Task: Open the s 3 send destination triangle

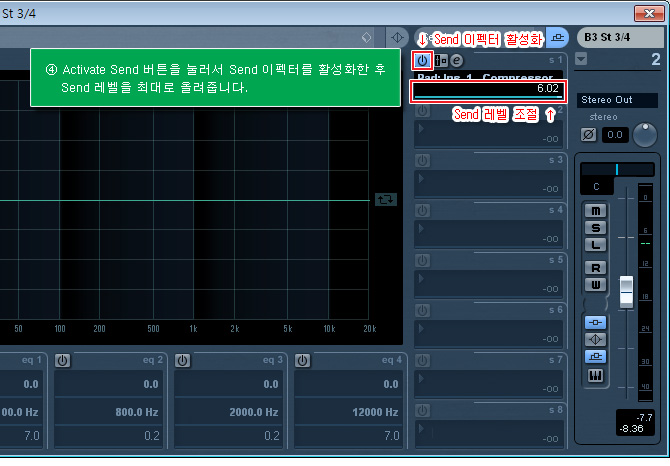Action: pyautogui.click(x=421, y=178)
